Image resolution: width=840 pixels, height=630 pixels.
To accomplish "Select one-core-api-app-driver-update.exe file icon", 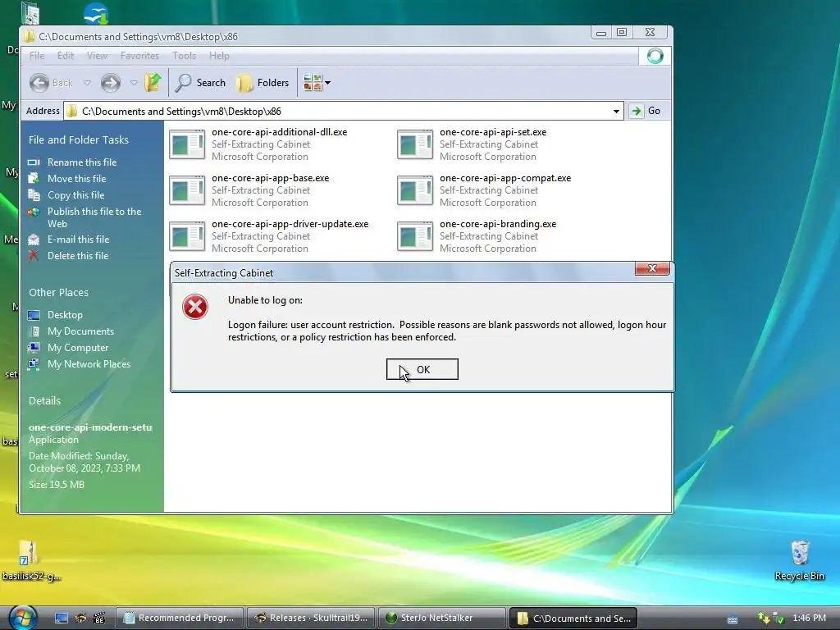I will pyautogui.click(x=187, y=236).
